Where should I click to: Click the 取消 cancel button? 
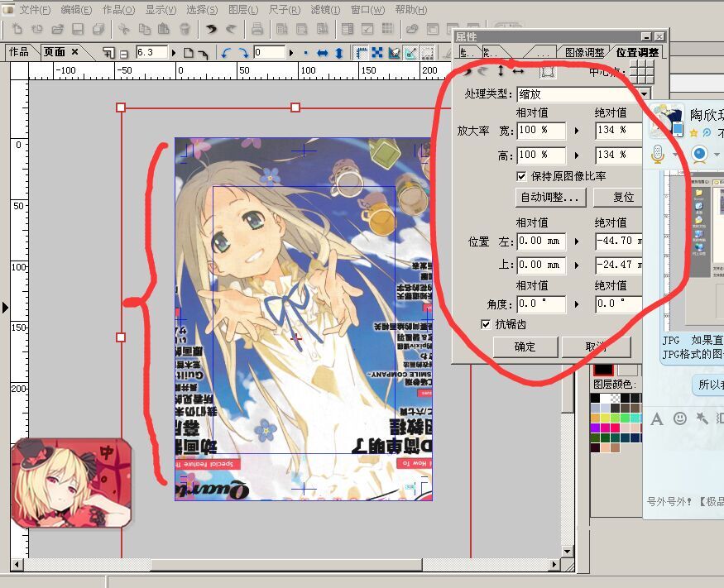(596, 347)
